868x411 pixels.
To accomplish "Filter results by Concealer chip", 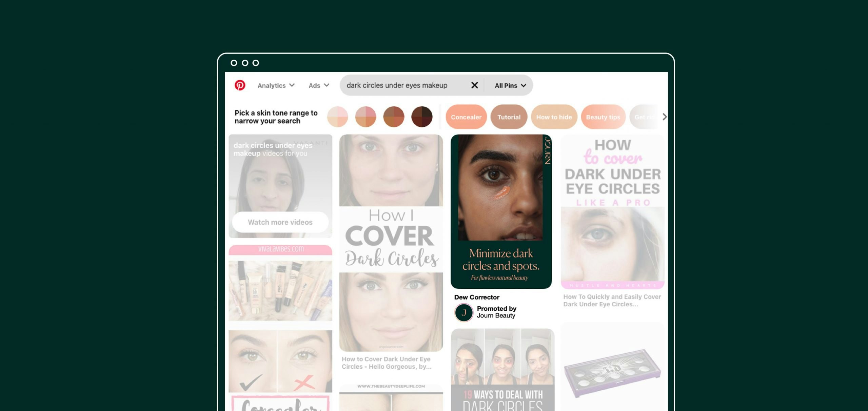I will (466, 117).
